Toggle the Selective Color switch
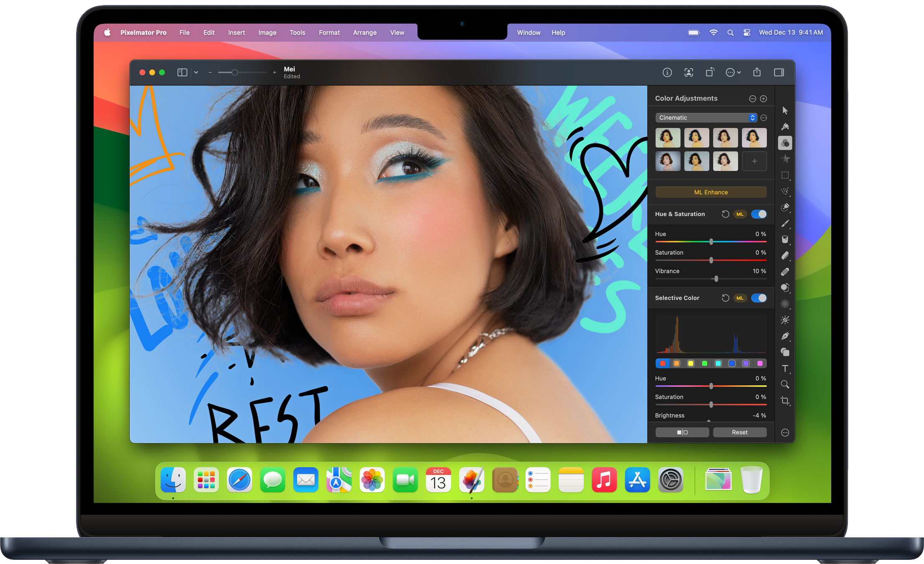Viewport: 924px width, 564px height. (x=759, y=298)
